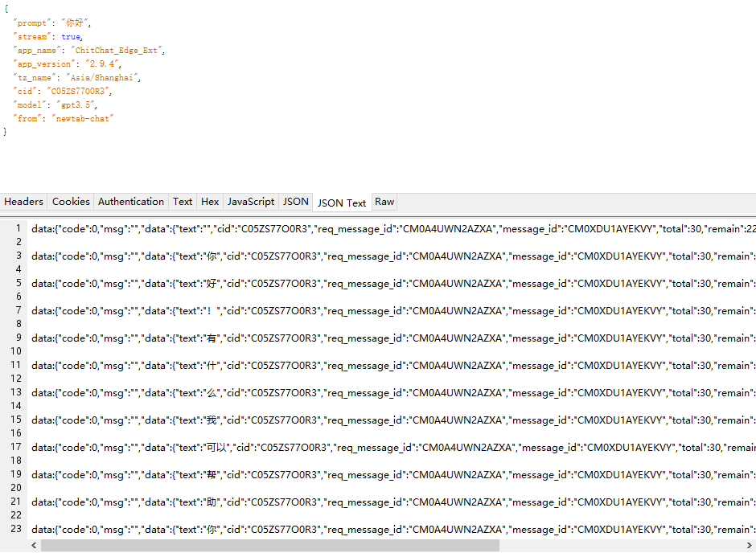Click the horizontal scrollbar left arrow
Image resolution: width=756 pixels, height=553 pixels.
34,546
